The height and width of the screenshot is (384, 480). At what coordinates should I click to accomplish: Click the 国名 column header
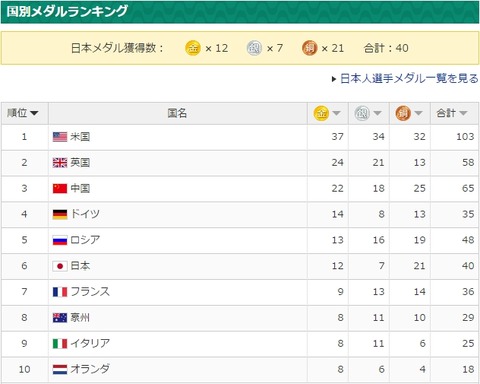pos(177,113)
